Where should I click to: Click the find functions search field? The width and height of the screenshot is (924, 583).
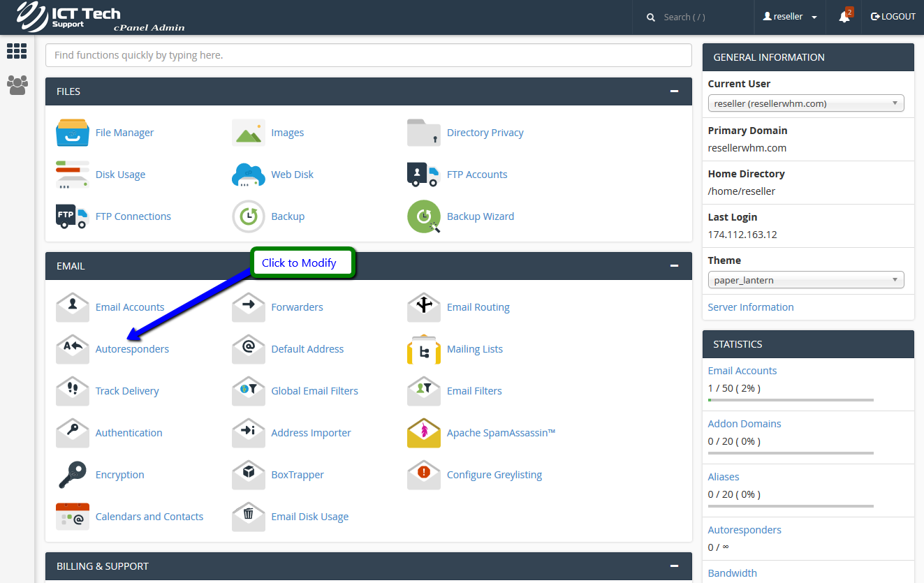coord(368,55)
